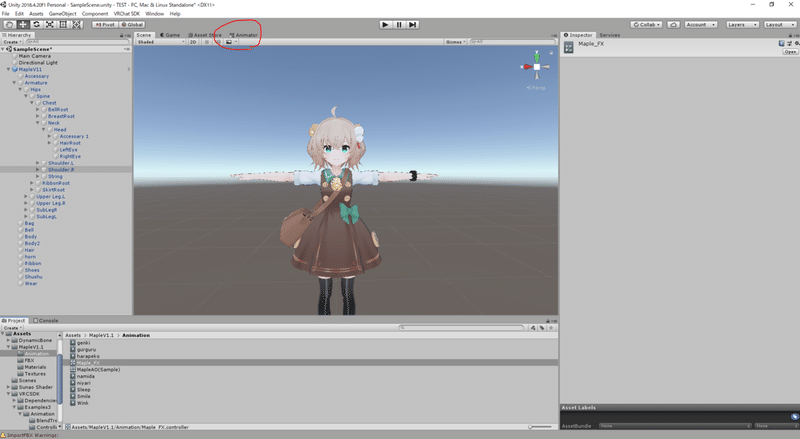Open the Account dropdown
The height and width of the screenshot is (439, 800).
pos(701,25)
